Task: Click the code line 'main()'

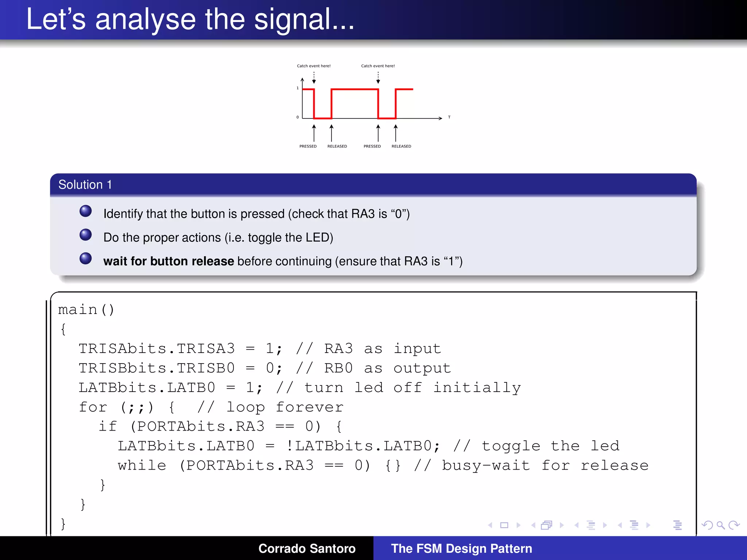Action: pos(86,310)
